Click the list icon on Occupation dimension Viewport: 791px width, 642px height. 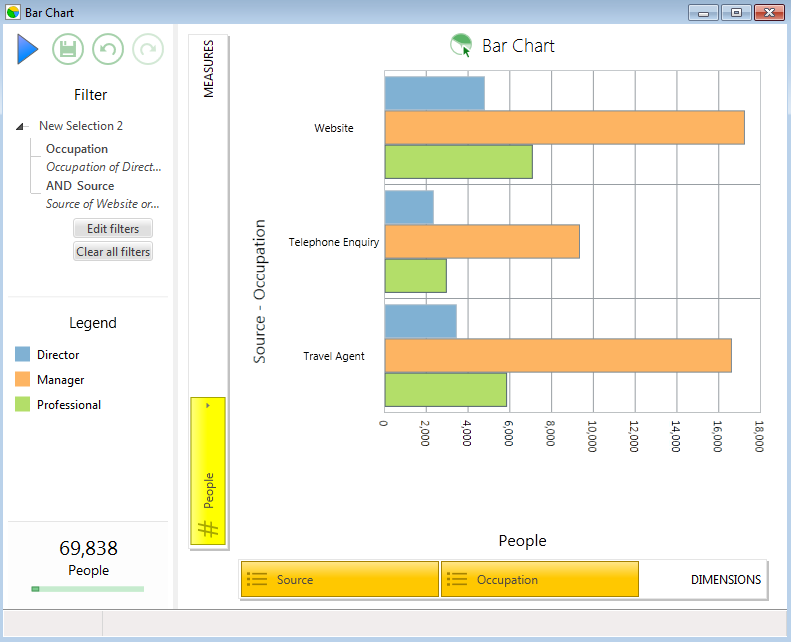pyautogui.click(x=457, y=579)
